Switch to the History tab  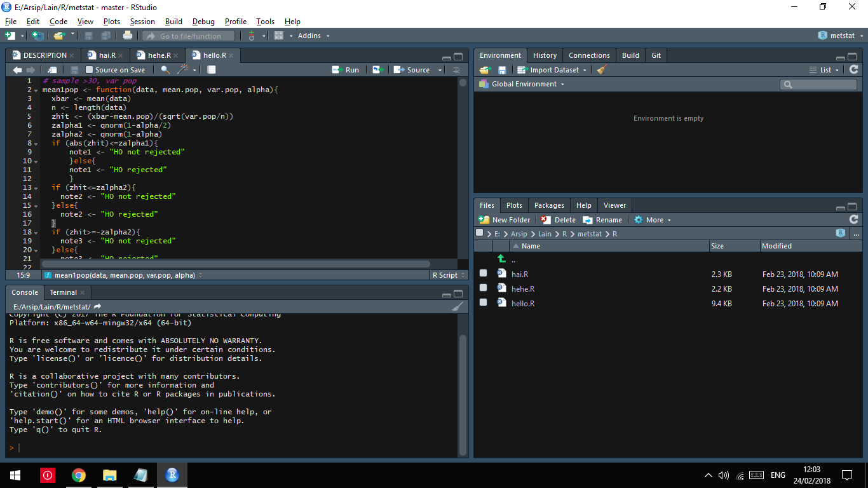click(545, 55)
